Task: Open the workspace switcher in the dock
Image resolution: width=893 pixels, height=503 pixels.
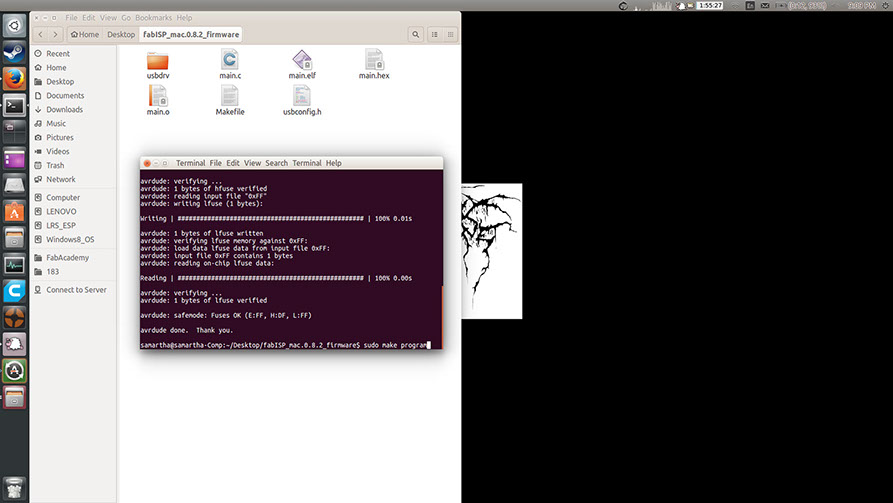Action: 14,132
